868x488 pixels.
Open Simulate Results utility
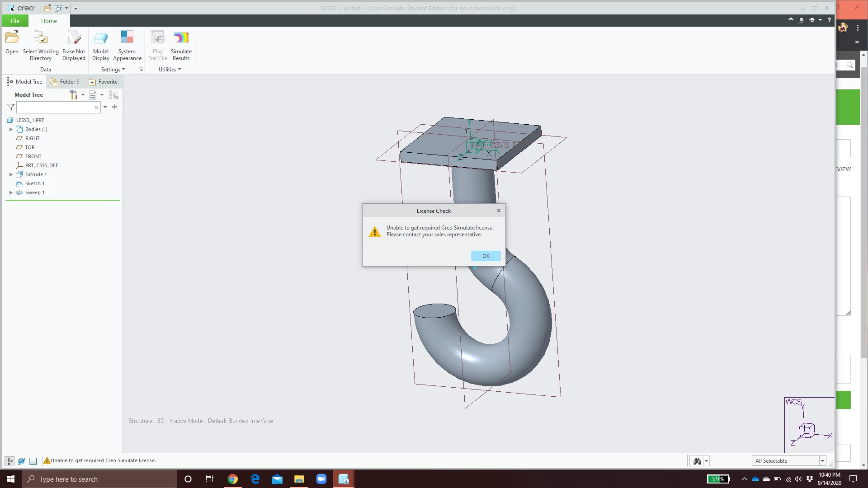tap(181, 38)
